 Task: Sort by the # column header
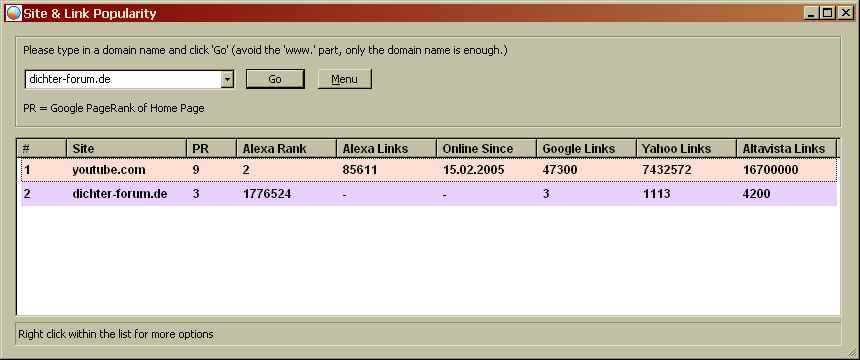42,148
